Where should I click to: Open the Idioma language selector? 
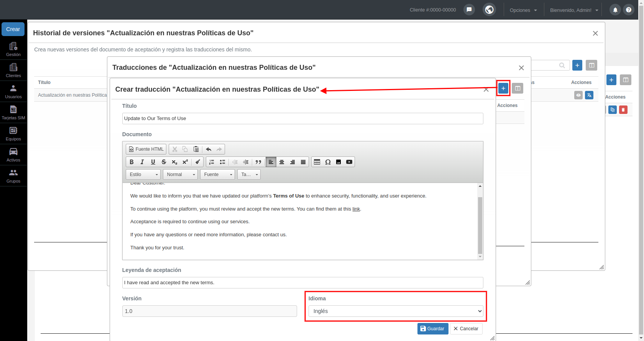click(396, 311)
